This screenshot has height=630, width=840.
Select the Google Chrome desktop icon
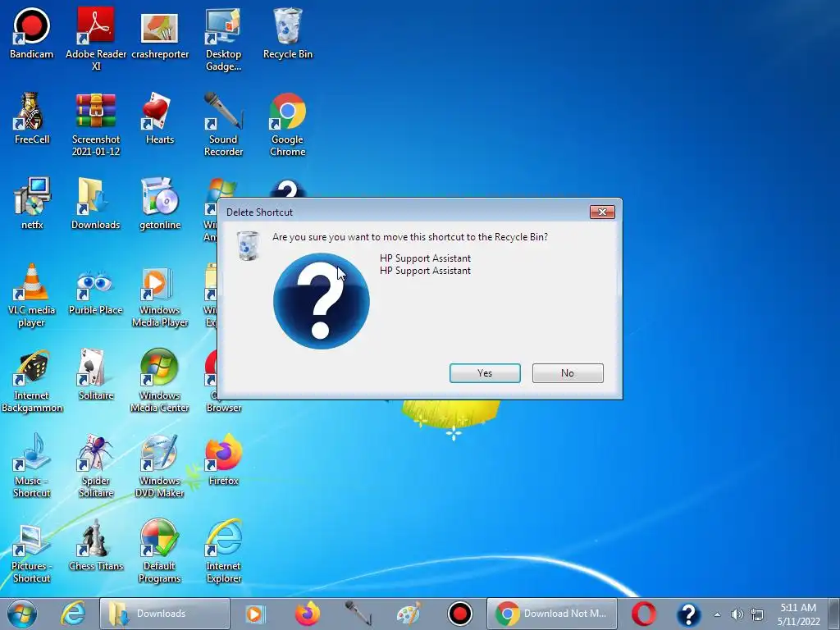(x=288, y=125)
